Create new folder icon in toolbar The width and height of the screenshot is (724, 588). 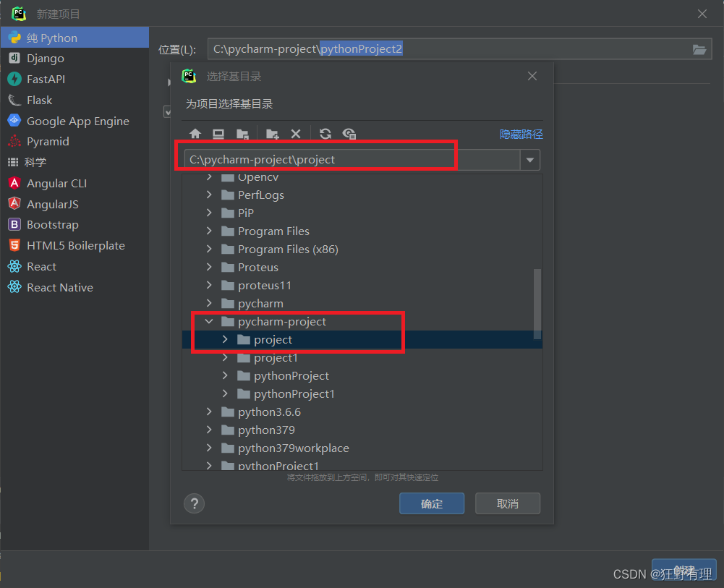[273, 134]
